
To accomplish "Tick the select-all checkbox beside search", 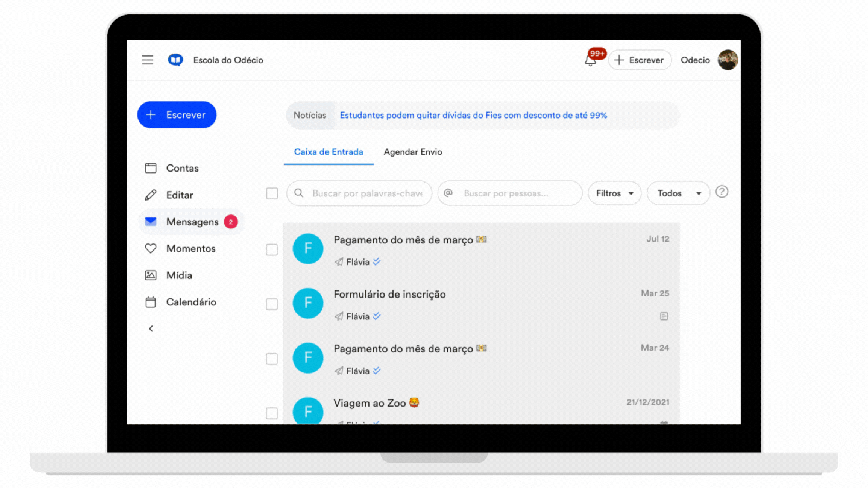I will tap(272, 193).
